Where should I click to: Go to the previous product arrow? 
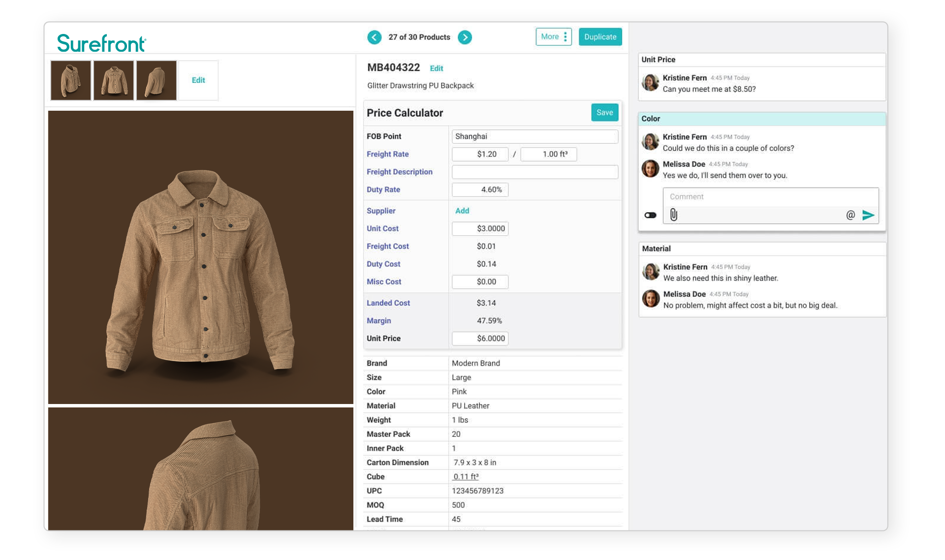[374, 37]
